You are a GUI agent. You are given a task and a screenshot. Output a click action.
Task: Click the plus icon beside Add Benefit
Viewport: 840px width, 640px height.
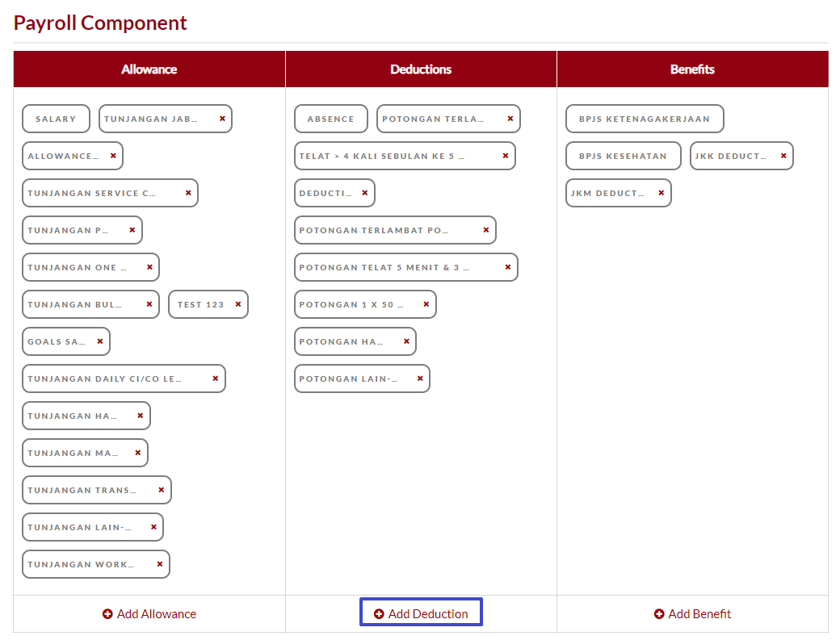(659, 614)
